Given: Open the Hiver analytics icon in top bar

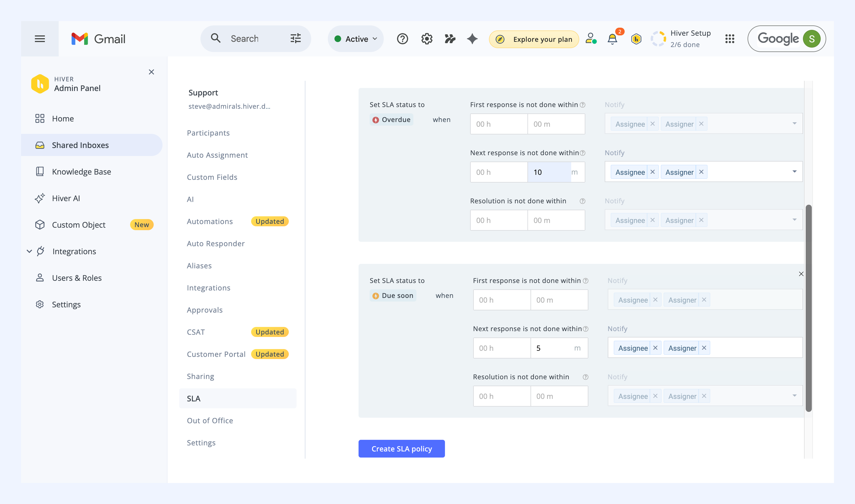Looking at the screenshot, I should click(450, 39).
